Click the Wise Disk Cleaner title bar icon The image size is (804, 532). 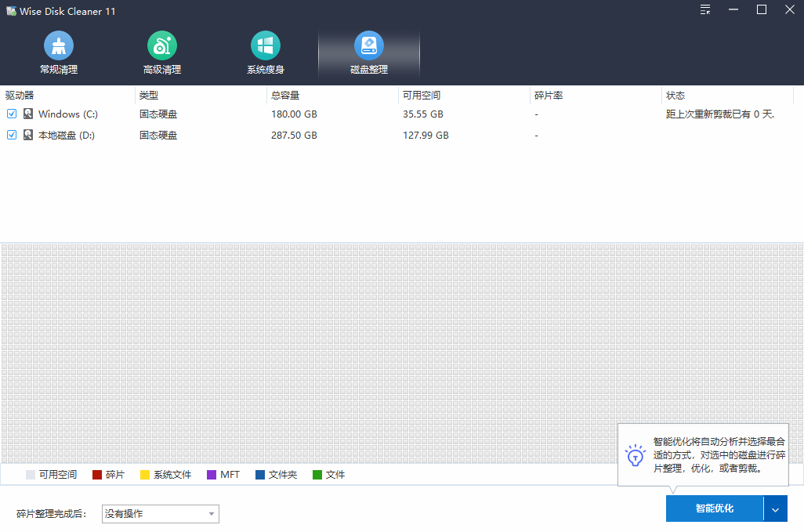(x=11, y=11)
